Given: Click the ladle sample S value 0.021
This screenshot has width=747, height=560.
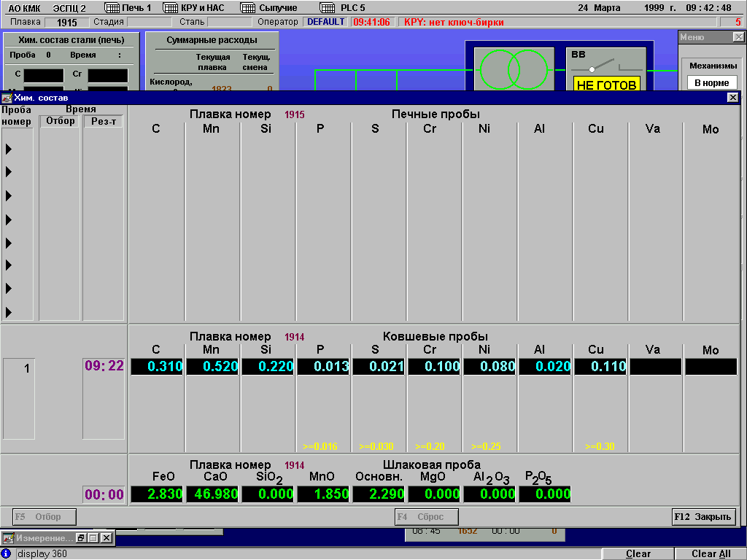Looking at the screenshot, I should [379, 367].
